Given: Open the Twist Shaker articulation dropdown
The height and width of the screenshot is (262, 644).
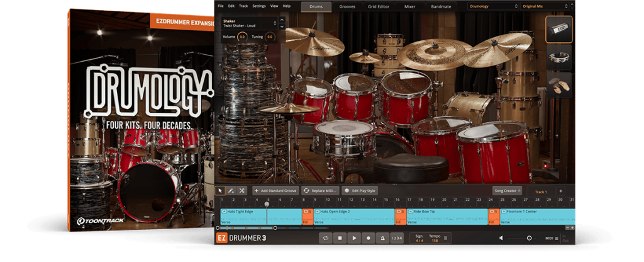Looking at the screenshot, I should tap(250, 23).
